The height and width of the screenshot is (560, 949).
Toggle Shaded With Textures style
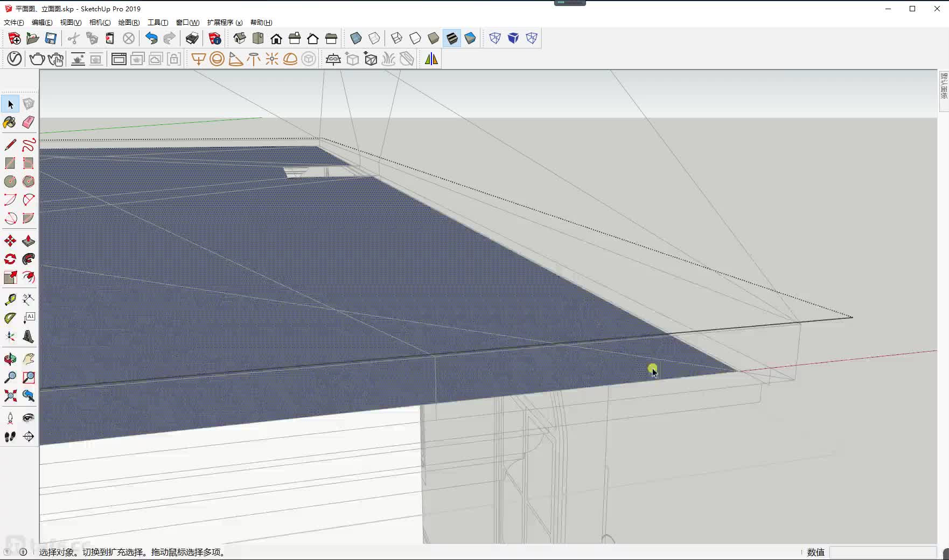point(452,38)
